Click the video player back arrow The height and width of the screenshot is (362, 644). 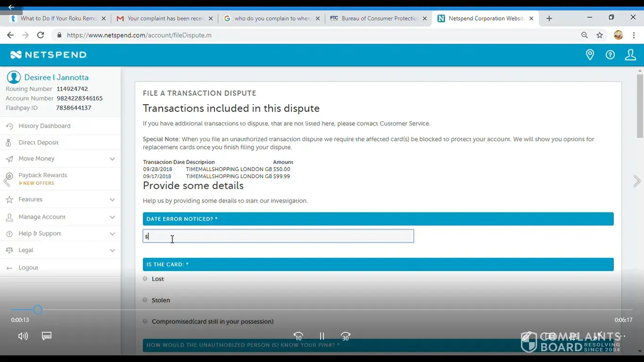[11, 7]
